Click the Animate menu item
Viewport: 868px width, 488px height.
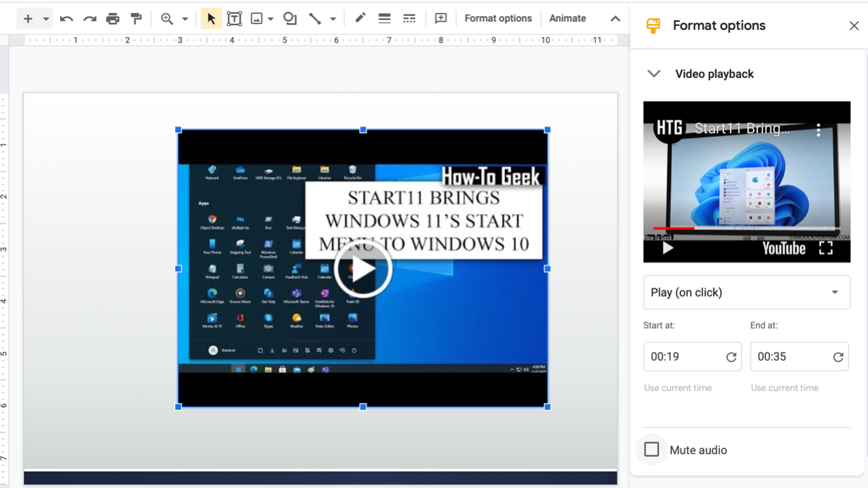(567, 18)
